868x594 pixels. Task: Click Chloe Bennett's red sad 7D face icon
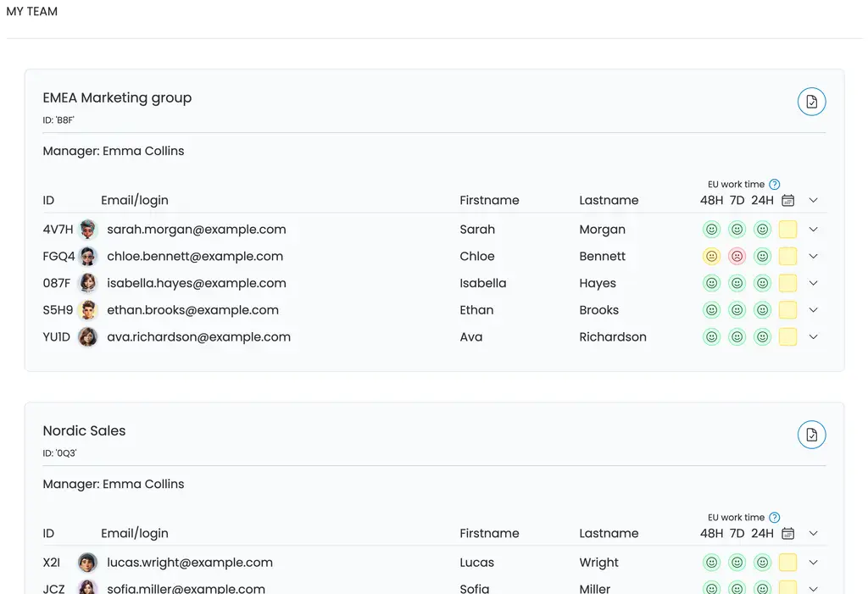tap(737, 256)
